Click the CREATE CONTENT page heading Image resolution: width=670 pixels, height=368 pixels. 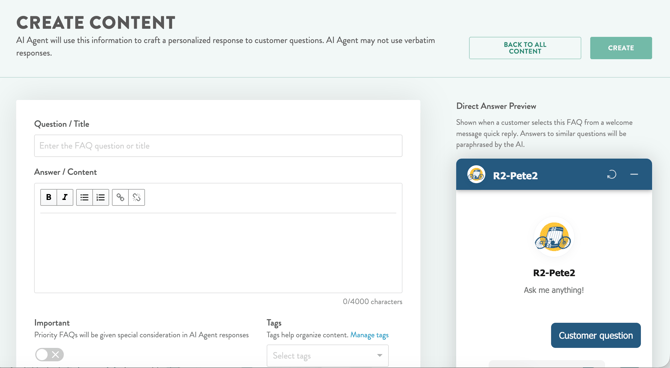click(96, 23)
